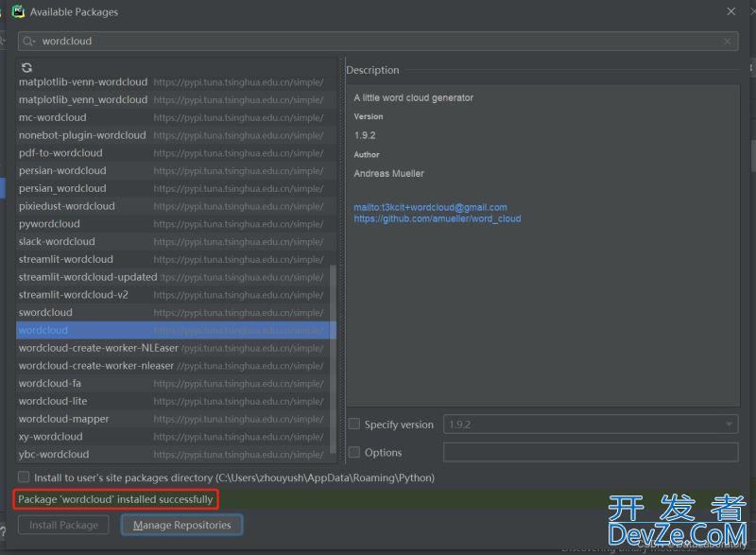This screenshot has width=756, height=555.
Task: Click the Package 'wordcloud' installed successfully message
Action: click(x=115, y=499)
